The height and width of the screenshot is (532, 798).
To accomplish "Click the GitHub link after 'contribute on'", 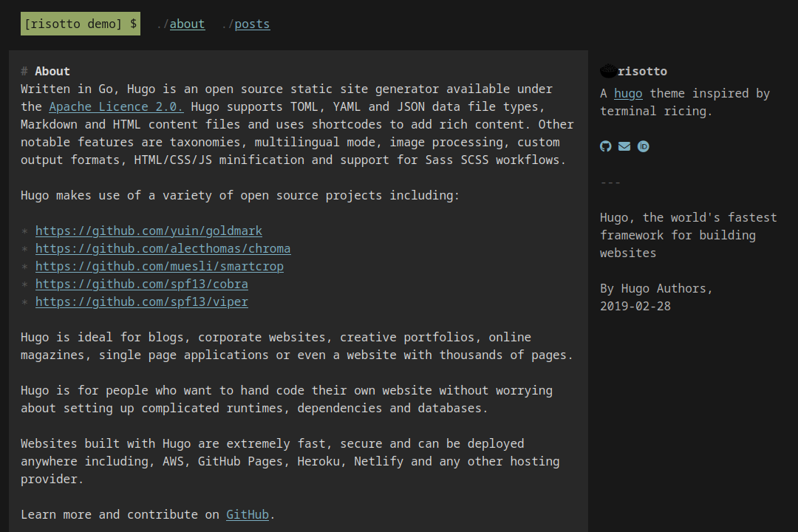I will [x=248, y=514].
